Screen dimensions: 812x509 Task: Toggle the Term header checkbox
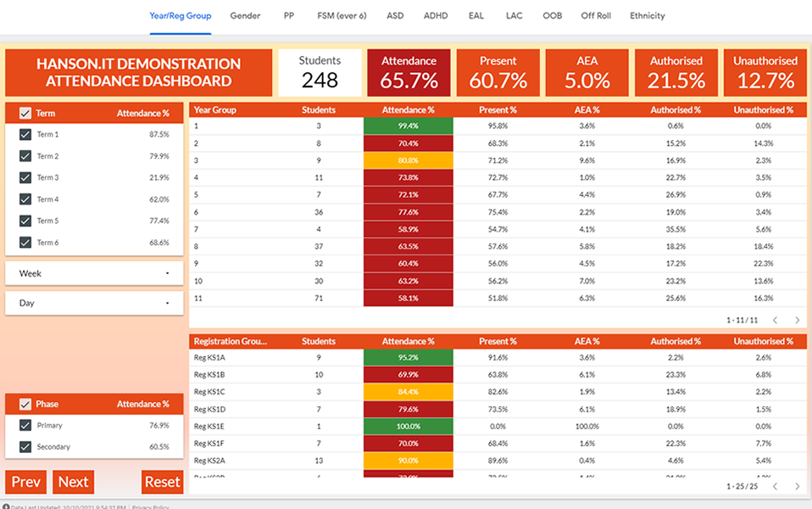point(25,113)
